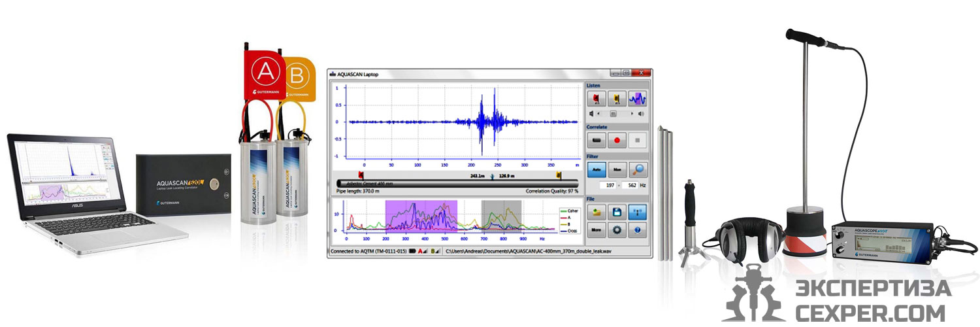Enable the Auto filter mode
This screenshot has height=327, width=980.
596,170
